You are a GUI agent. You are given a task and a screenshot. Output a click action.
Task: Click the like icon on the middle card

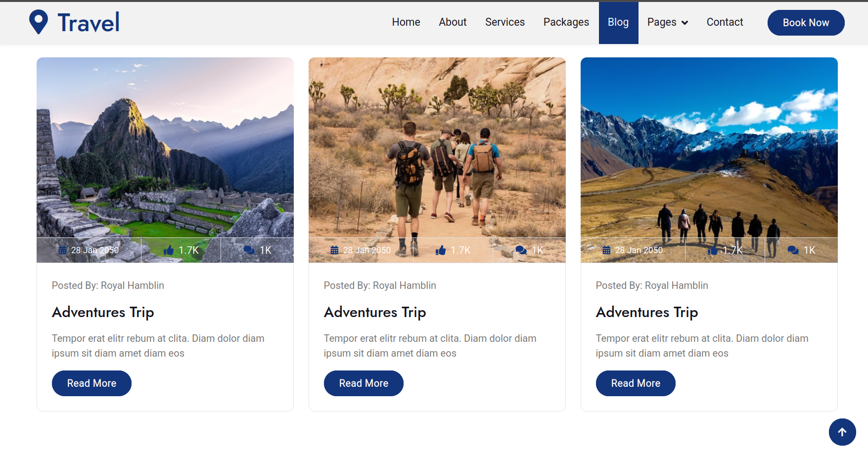point(440,250)
